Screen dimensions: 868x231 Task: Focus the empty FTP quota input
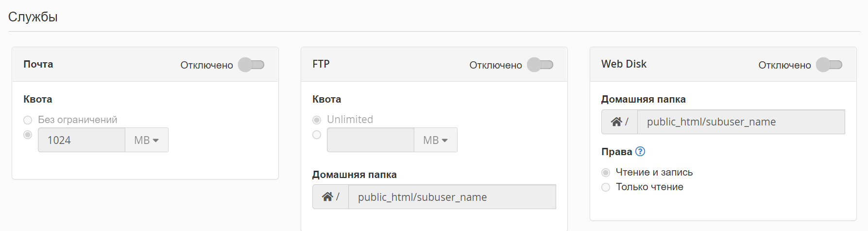(x=371, y=140)
